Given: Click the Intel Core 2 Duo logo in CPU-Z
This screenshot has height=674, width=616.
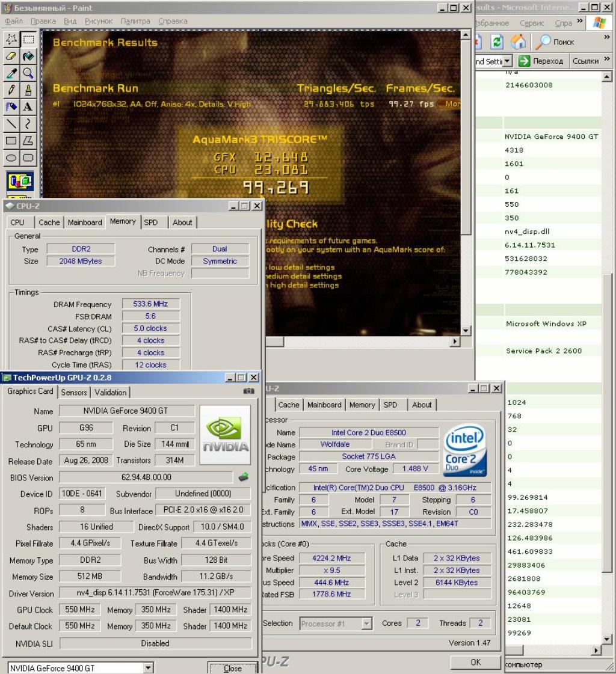Looking at the screenshot, I should click(x=465, y=450).
